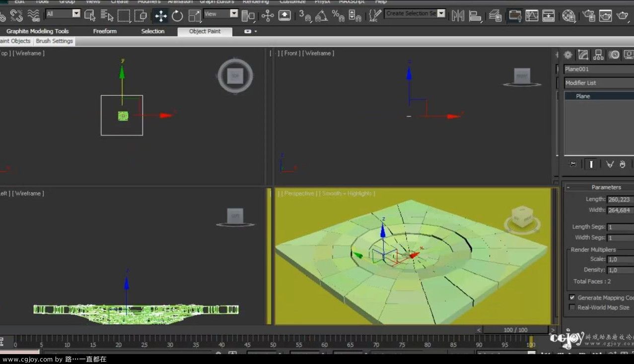Click the Width value field
This screenshot has height=364, width=634.
pyautogui.click(x=621, y=210)
